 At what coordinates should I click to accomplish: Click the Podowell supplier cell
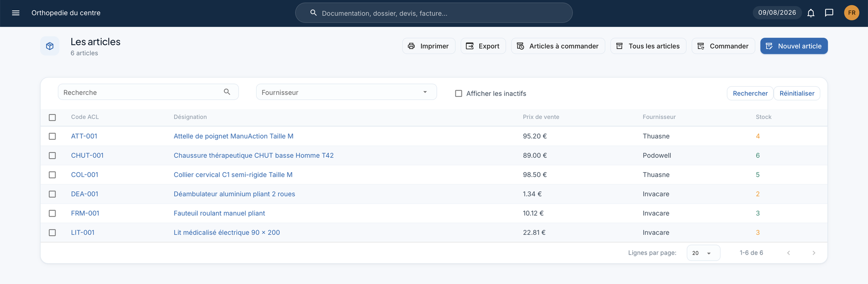[657, 156]
